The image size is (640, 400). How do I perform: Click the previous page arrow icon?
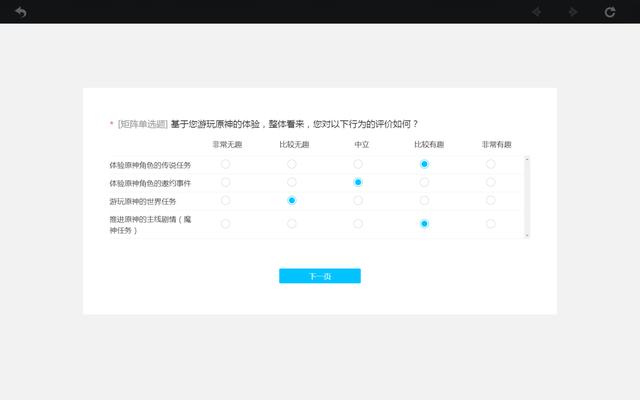coord(537,12)
